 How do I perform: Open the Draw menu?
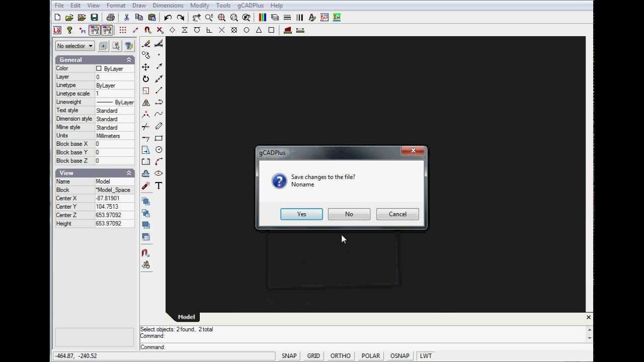pos(139,6)
